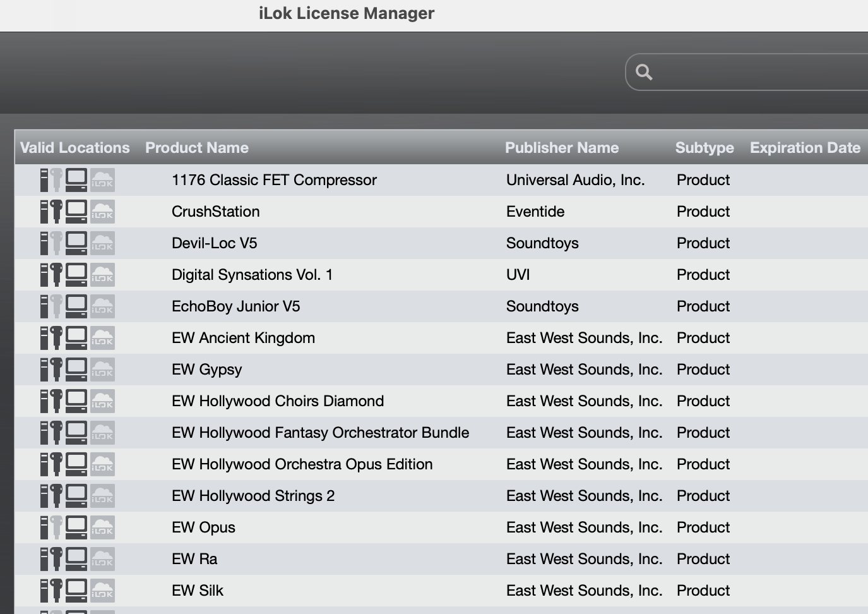
Task: Select the 1176 Classic FET Compressor license
Action: point(441,180)
